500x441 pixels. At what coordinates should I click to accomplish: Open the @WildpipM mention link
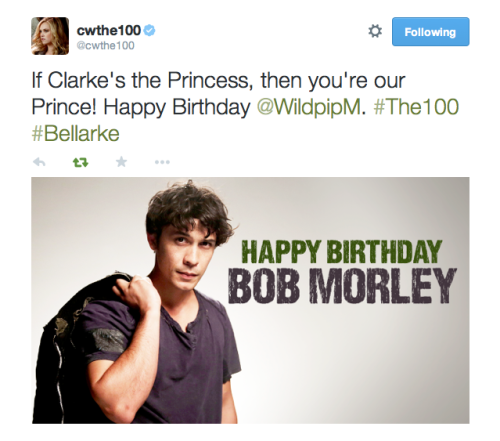(309, 107)
